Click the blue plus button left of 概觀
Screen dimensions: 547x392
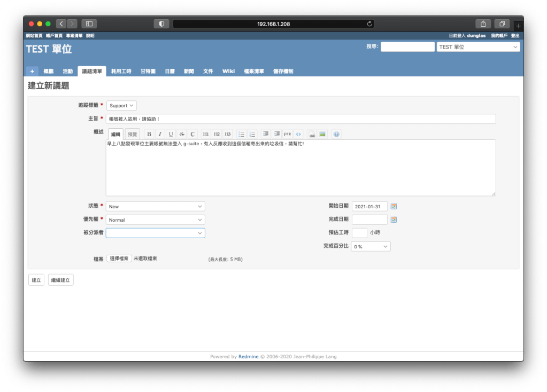coord(32,71)
